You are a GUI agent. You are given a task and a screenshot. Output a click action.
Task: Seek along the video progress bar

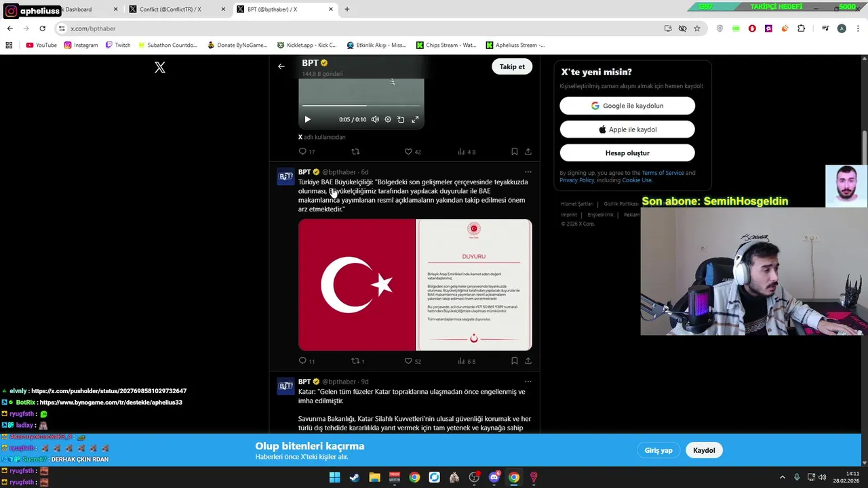coord(361,106)
